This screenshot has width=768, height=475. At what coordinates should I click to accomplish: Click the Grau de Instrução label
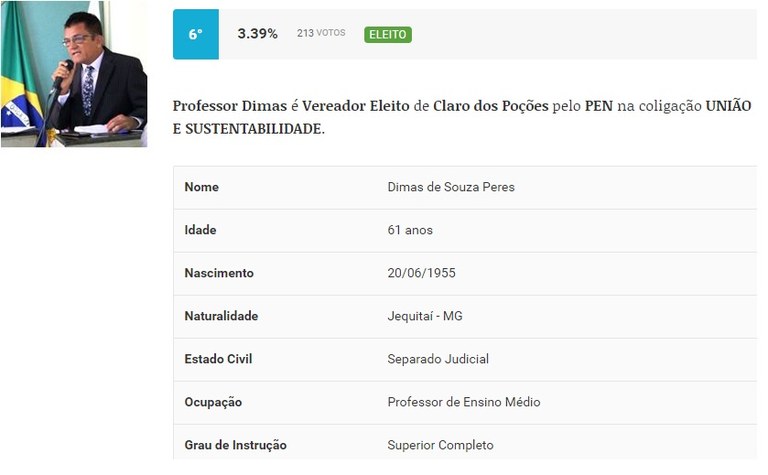click(x=235, y=445)
